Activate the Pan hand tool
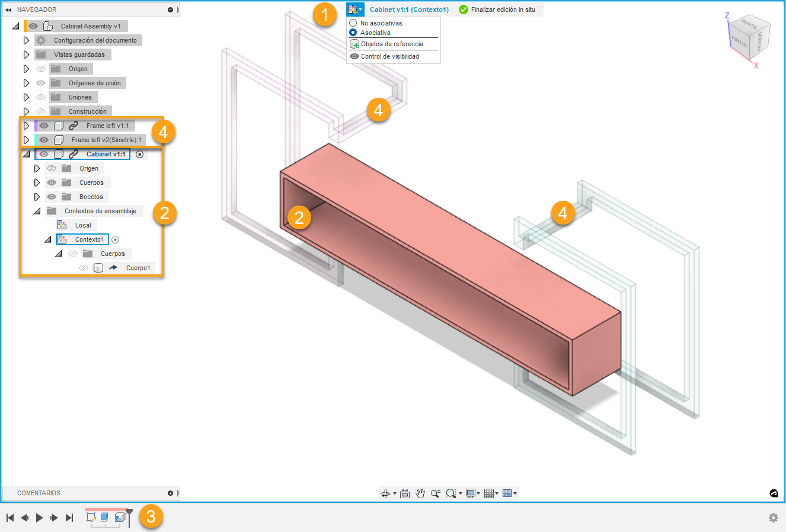This screenshot has height=532, width=786. click(420, 493)
